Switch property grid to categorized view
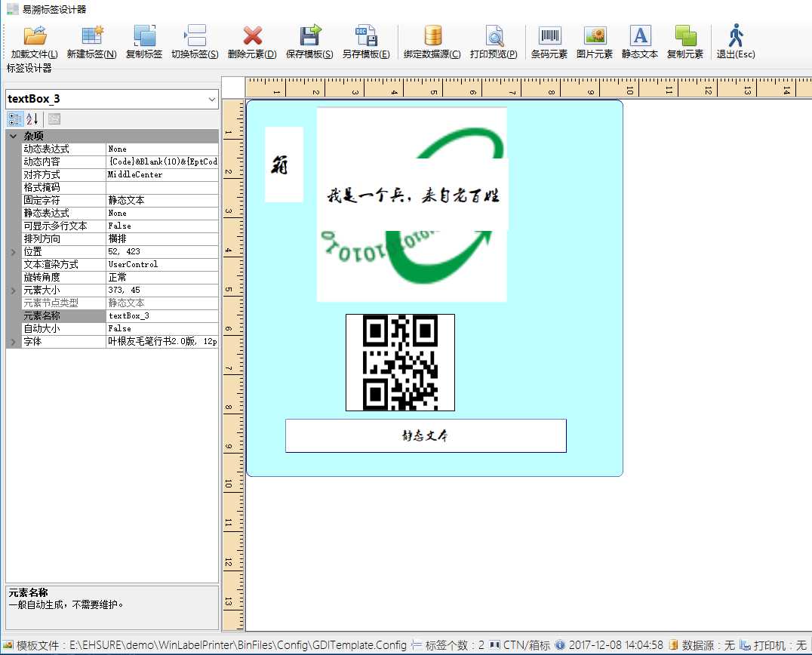812x655 pixels. 15,119
